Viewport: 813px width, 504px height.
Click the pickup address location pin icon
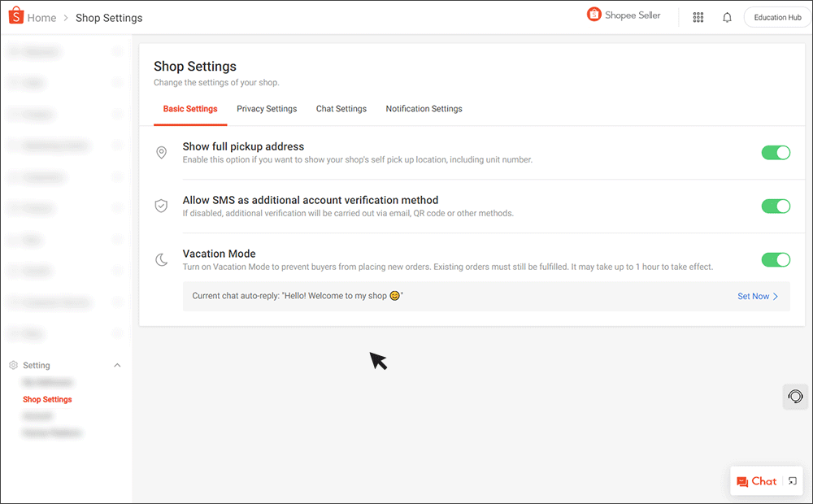tap(161, 152)
